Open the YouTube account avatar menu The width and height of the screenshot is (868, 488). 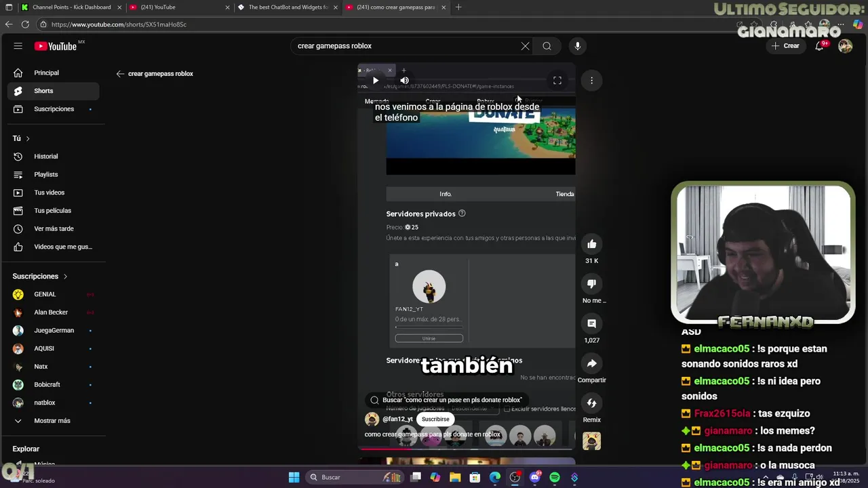click(x=845, y=46)
